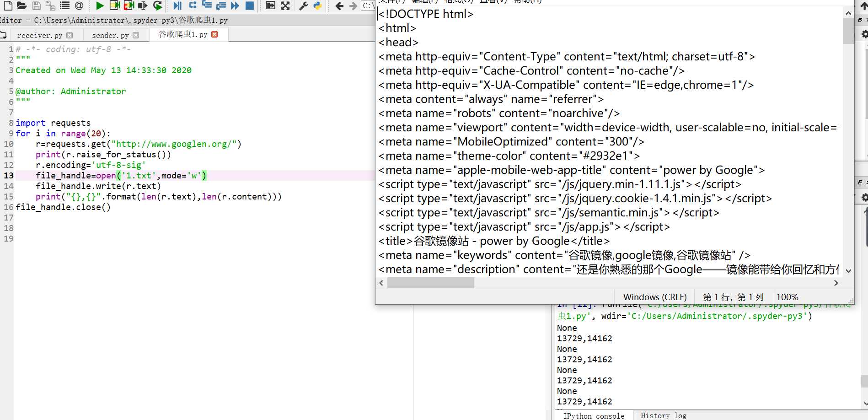
Task: Create a new file in Spyder
Action: click(8, 5)
